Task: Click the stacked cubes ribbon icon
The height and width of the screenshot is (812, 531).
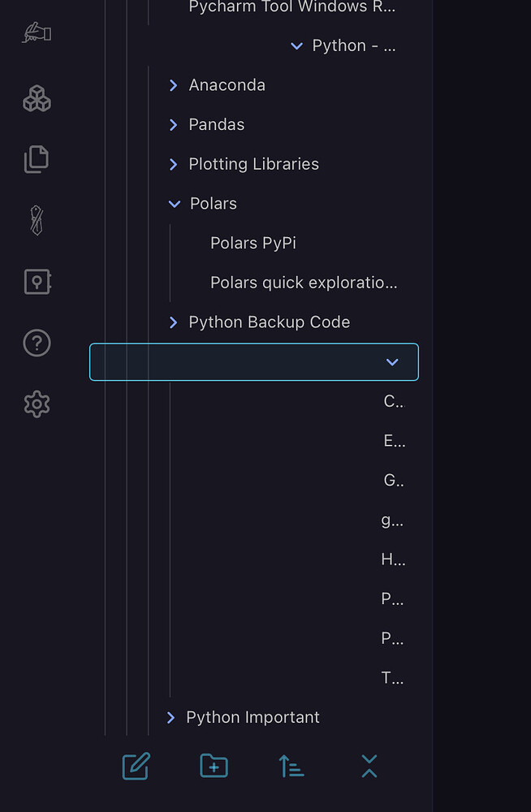Action: 37,98
